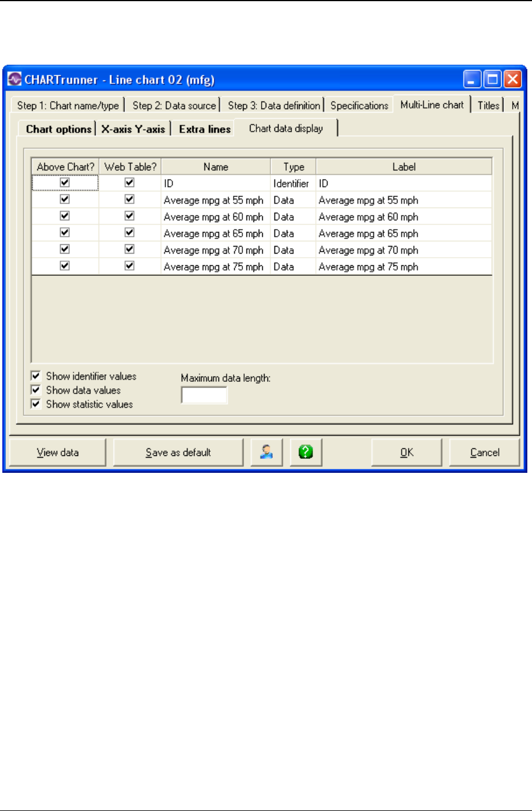
Task: Toggle Above Chart for Average mpg at 75 mph
Action: 65,266
